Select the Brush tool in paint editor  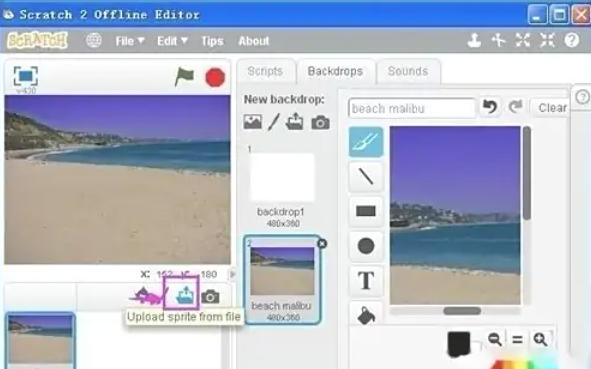(366, 142)
